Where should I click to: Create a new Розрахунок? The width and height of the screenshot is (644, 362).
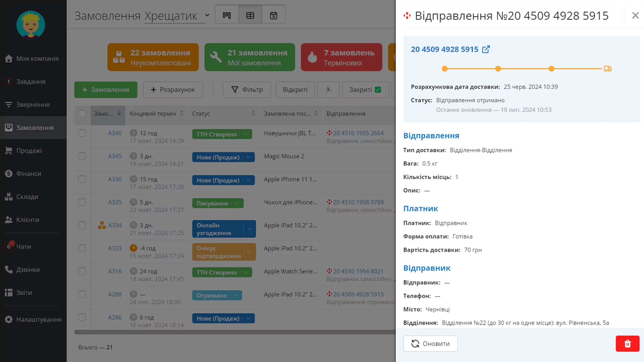point(173,89)
